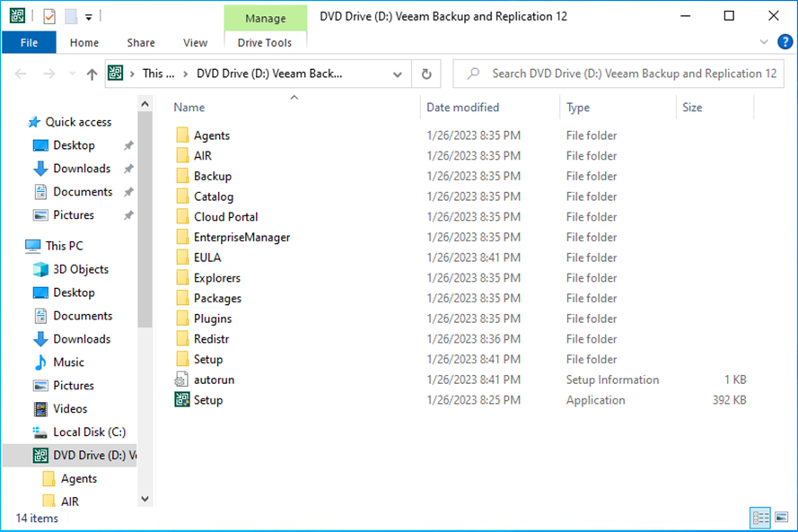The image size is (798, 532).
Task: Select the Cloud Portal folder
Action: point(225,217)
